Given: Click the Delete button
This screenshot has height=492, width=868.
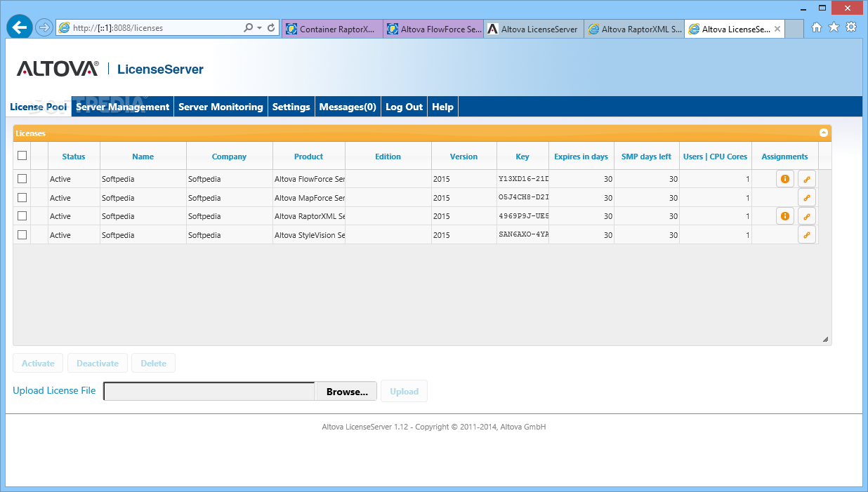Looking at the screenshot, I should click(x=153, y=363).
